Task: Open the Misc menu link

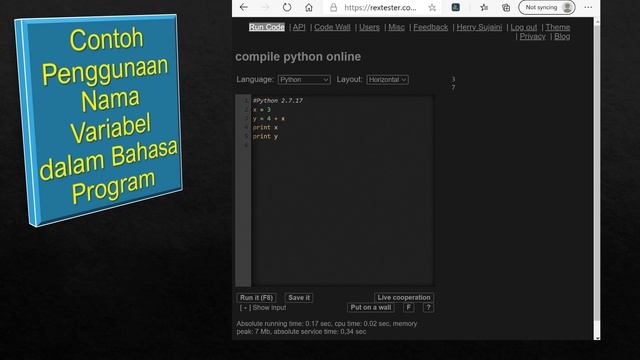Action: (396, 27)
